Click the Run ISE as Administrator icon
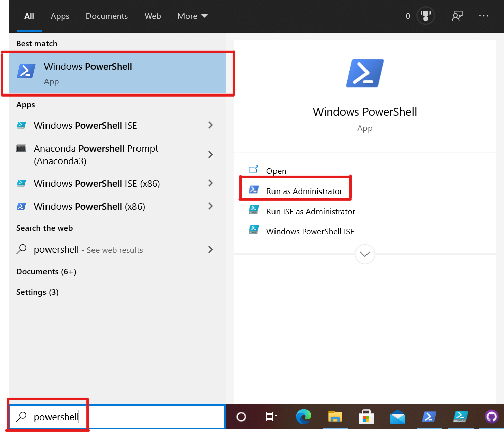The width and height of the screenshot is (504, 432). [254, 210]
